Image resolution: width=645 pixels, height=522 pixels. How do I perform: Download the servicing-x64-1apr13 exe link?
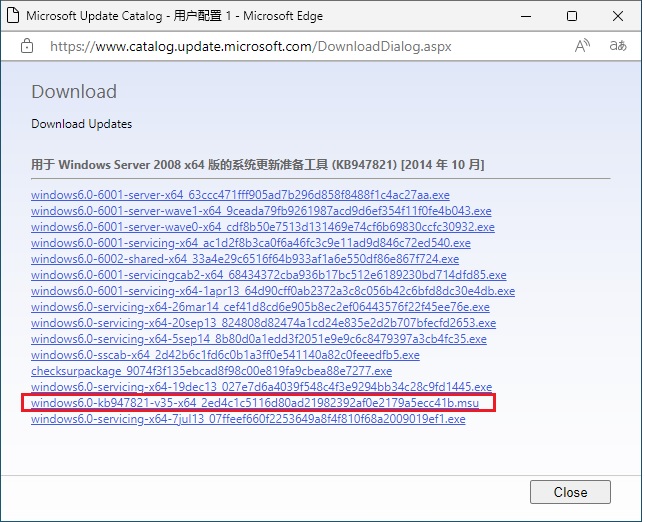click(273, 291)
